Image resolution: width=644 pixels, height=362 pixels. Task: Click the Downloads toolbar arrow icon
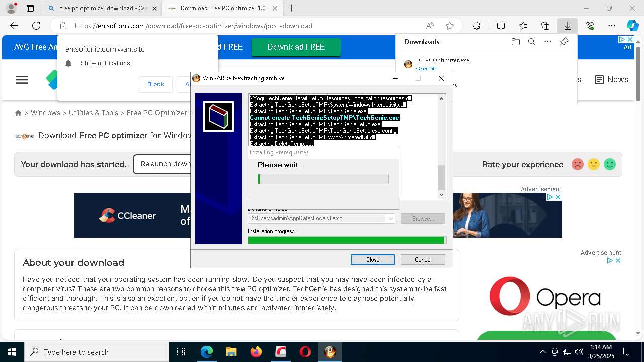coord(567,26)
